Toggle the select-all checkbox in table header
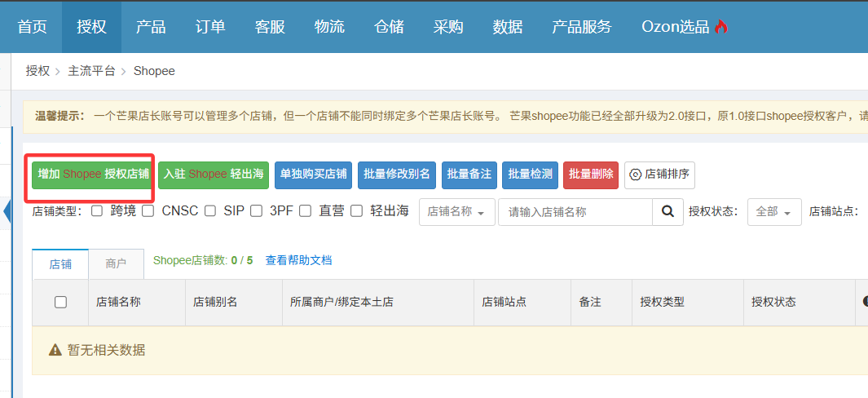 tap(60, 302)
